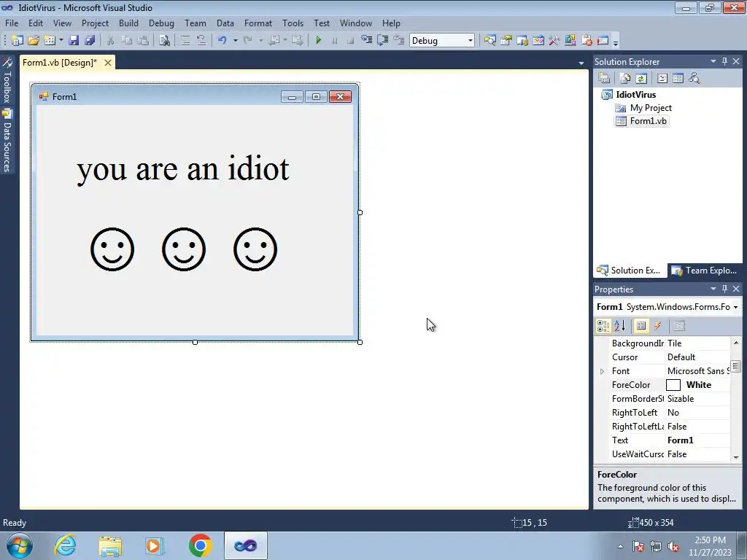Pin the Solution Explorer panel
747x560 pixels.
point(724,61)
